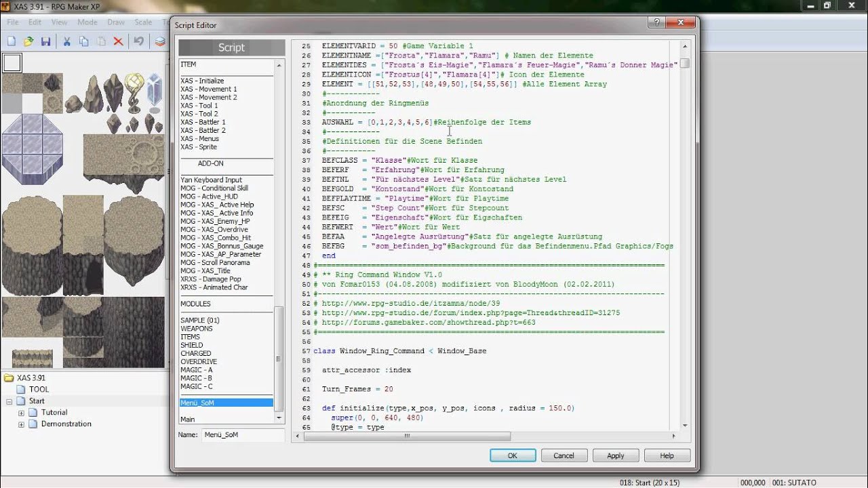This screenshot has height=488, width=868.
Task: Click the Save floppy disk icon
Action: point(45,41)
